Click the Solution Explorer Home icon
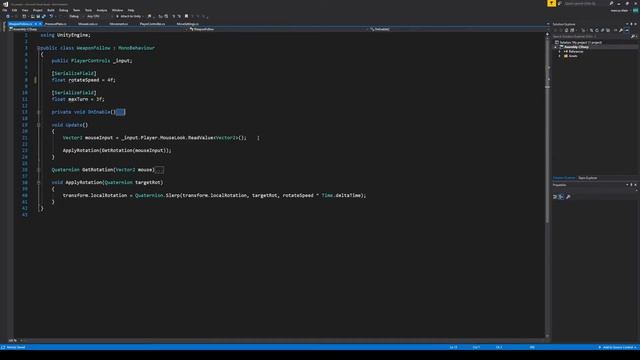This screenshot has width=640, height=360. tap(567, 30)
